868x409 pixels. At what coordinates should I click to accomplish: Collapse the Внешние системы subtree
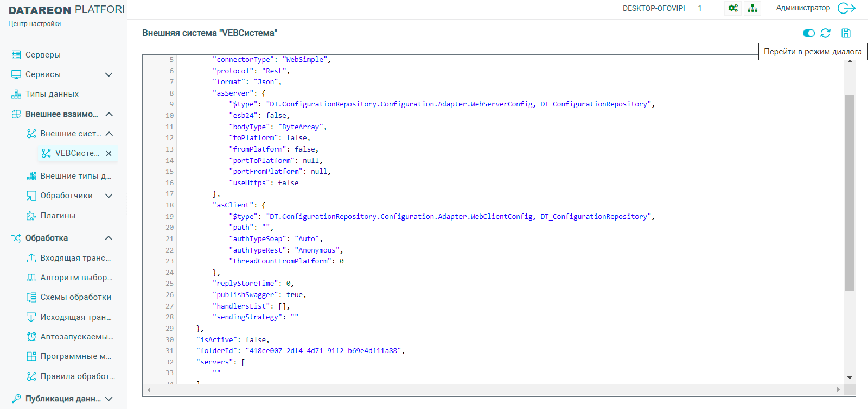[108, 134]
